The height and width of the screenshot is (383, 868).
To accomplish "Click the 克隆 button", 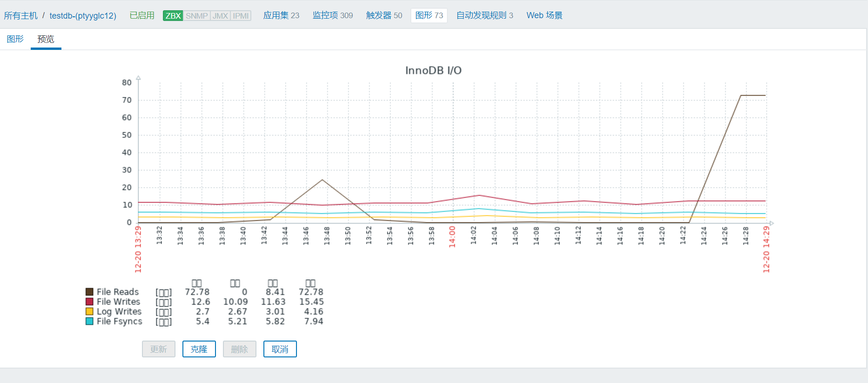I will pyautogui.click(x=199, y=349).
